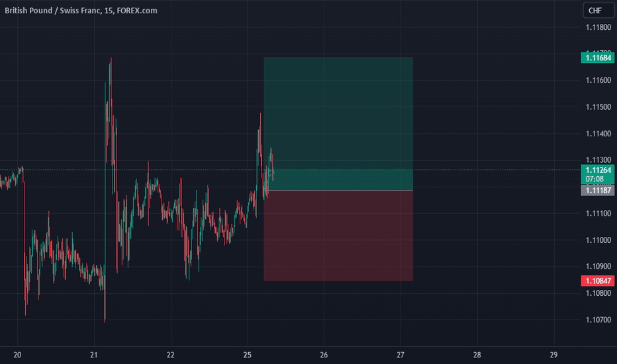The height and width of the screenshot is (364, 617).
Task: Click the 1.11500 price axis label
Action: click(598, 107)
